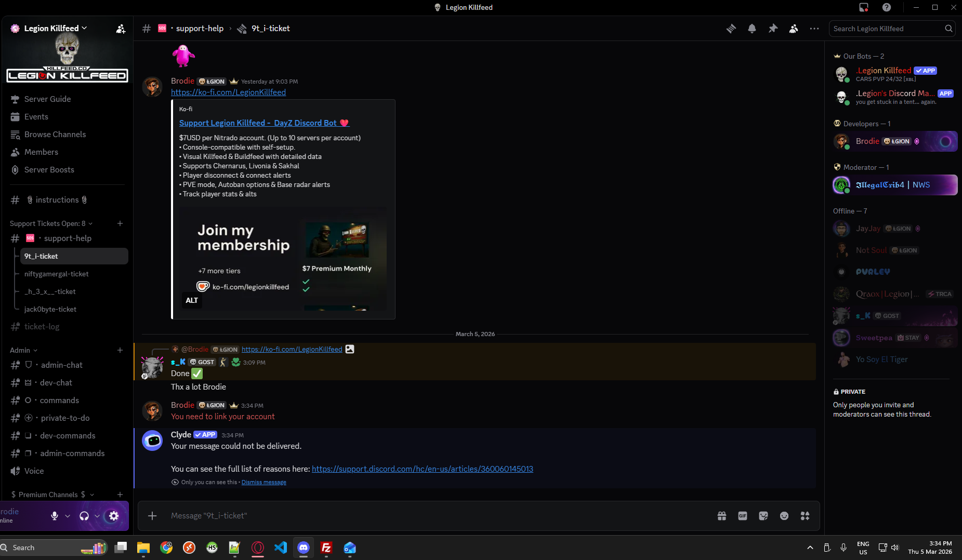Open the Apps launcher icon
The image size is (962, 560).
click(x=805, y=516)
